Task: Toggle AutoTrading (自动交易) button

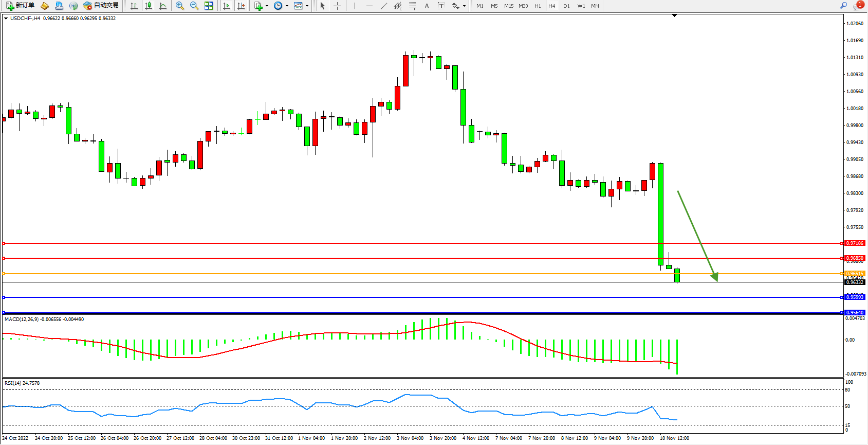Action: click(x=101, y=6)
